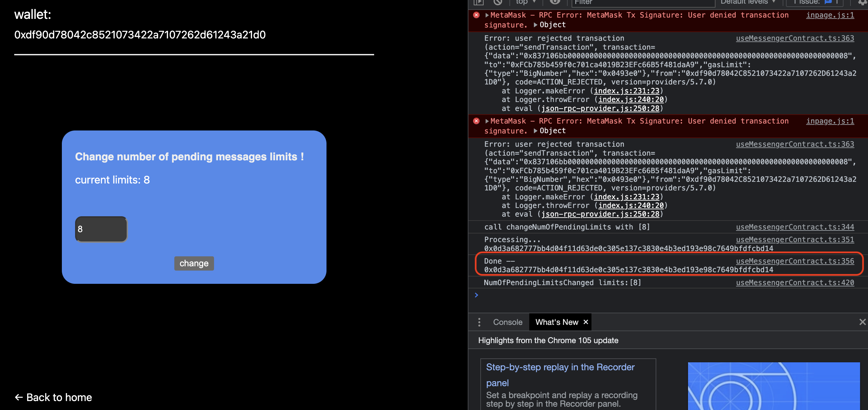This screenshot has width=868, height=410.
Task: Expand the Object under the first MetaMask error
Action: (536, 25)
